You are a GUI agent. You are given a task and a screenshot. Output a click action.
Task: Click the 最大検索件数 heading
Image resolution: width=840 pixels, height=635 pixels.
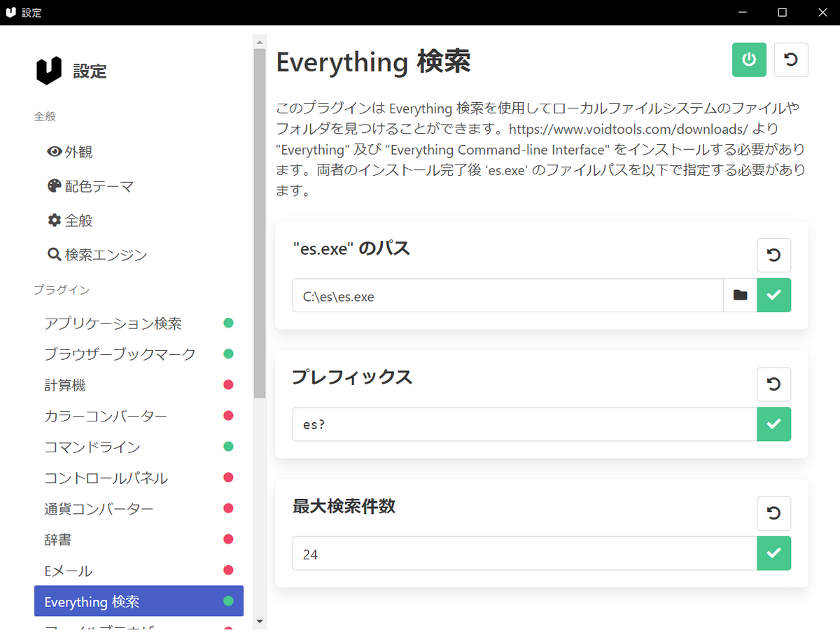coord(344,506)
